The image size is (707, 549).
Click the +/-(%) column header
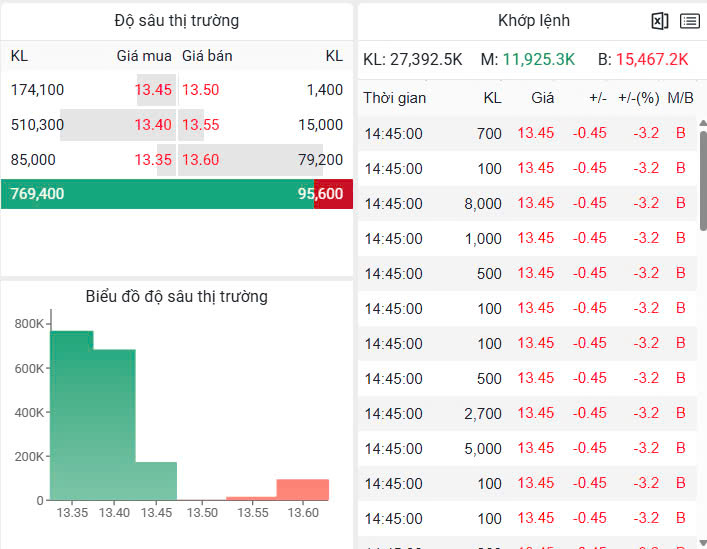(x=638, y=98)
